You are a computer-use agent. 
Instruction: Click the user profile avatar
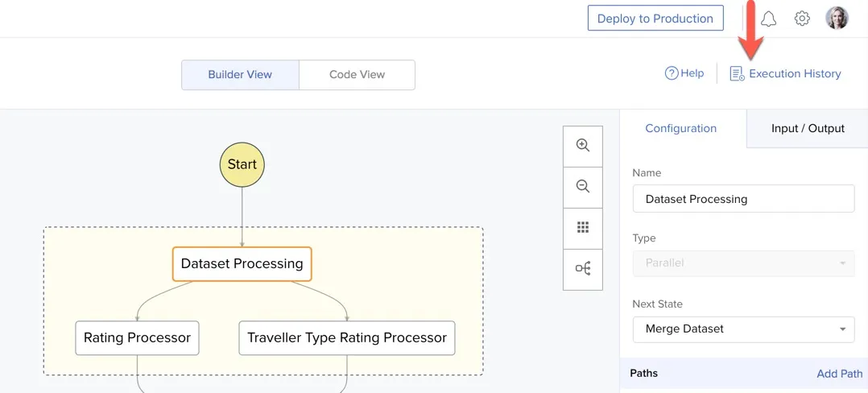click(837, 19)
